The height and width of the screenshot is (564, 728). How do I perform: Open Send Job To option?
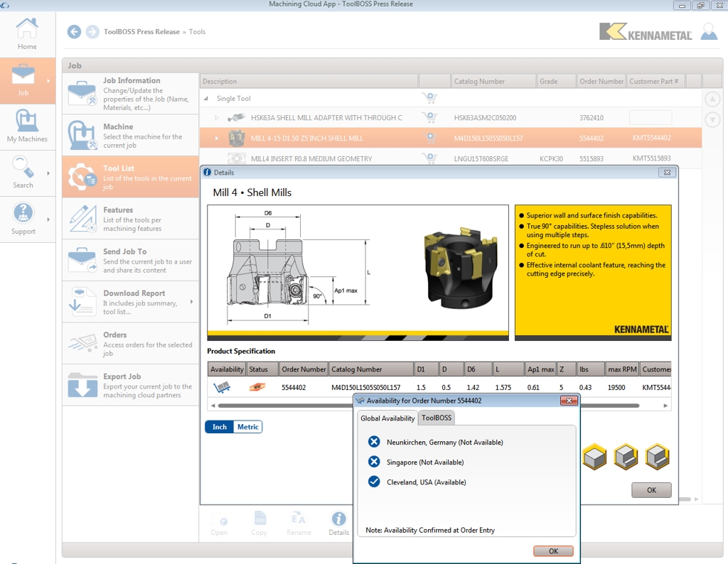coord(131,260)
